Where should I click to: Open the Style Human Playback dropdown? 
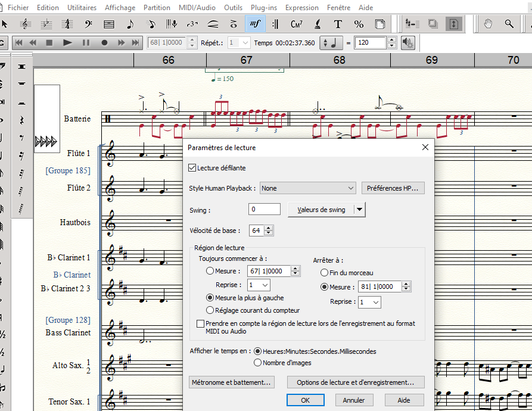coord(308,188)
